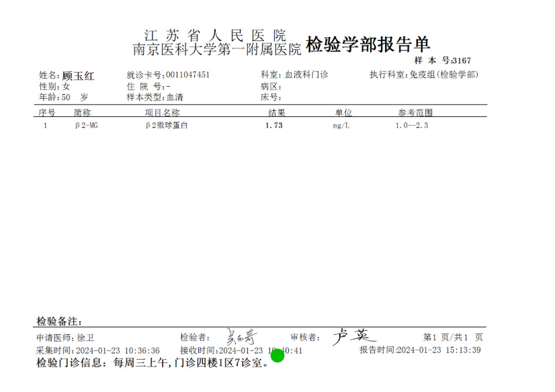The width and height of the screenshot is (555, 392).
Task: Click the 结果 column header
Action: [276, 113]
